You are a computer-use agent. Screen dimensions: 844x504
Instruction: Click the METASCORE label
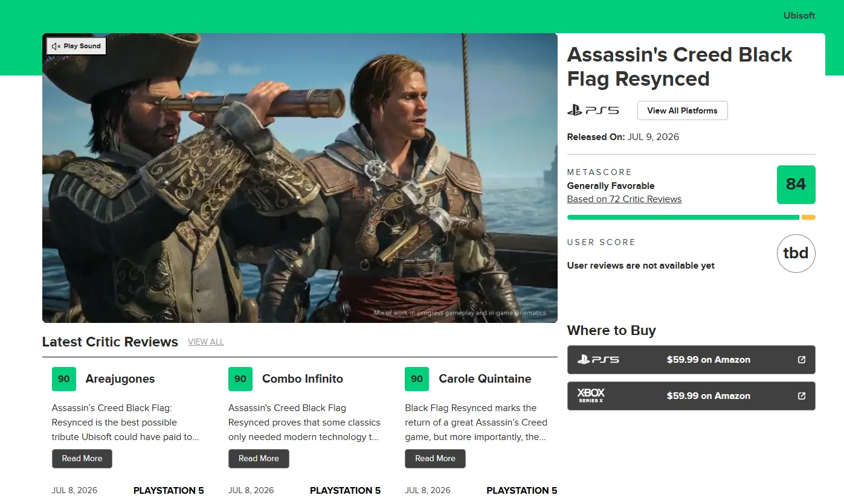pyautogui.click(x=599, y=173)
